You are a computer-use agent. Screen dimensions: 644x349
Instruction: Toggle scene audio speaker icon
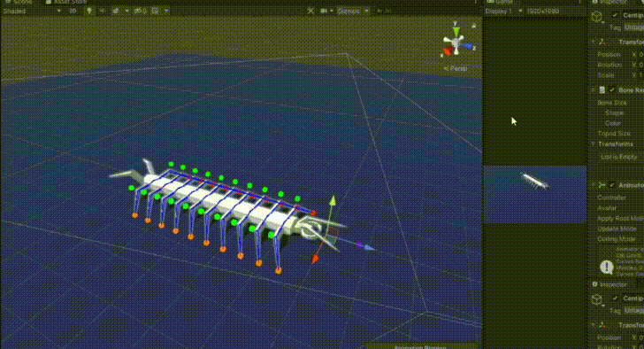point(103,12)
